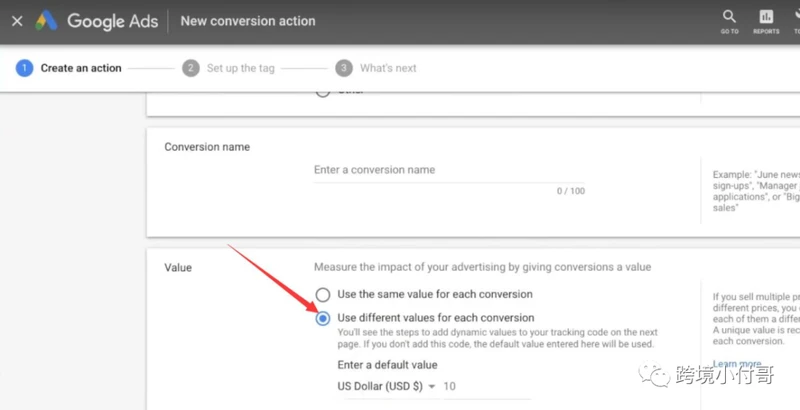Go to step 1 Create an action
800x410 pixels.
click(x=69, y=68)
